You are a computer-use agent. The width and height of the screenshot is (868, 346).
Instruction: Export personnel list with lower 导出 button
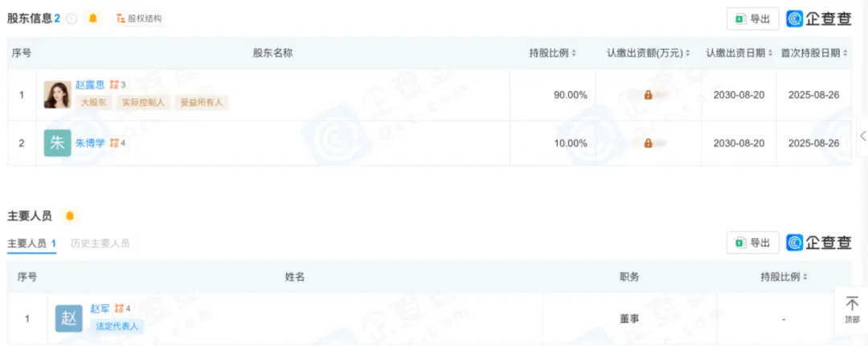[x=752, y=242]
